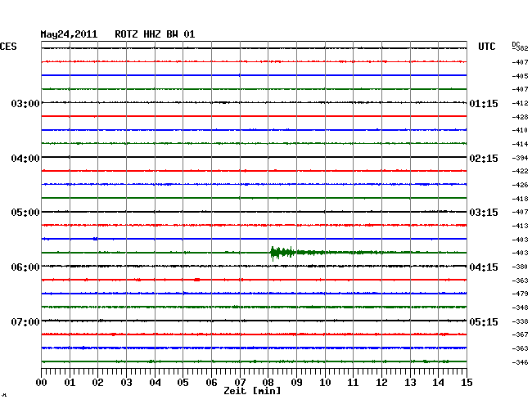Click minute tick label 08
Image resolution: width=532 pixels, height=404 pixels.
coord(268,382)
